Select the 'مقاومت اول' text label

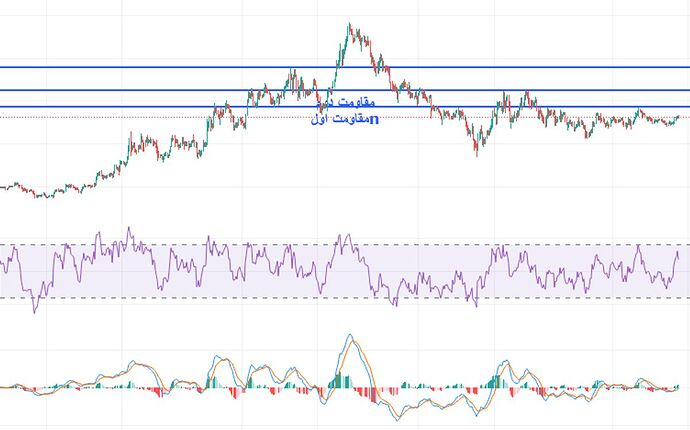pos(338,120)
